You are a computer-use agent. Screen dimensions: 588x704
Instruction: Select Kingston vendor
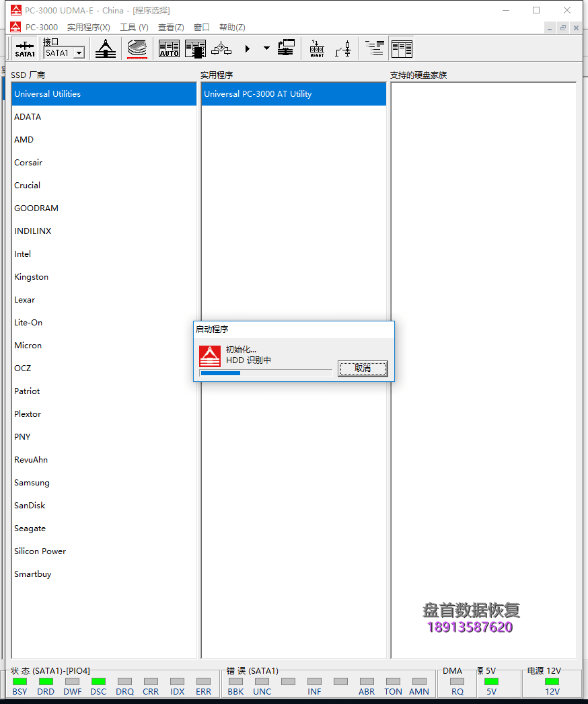[104, 277]
